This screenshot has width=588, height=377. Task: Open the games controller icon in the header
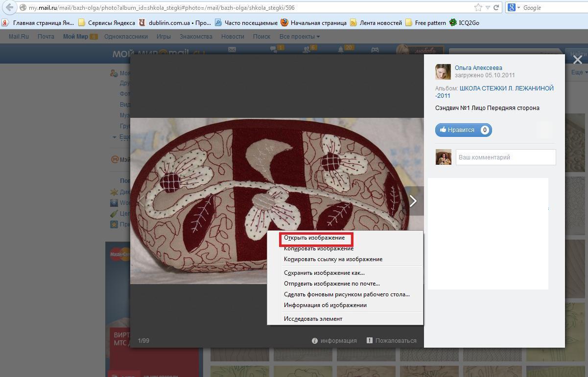tap(375, 50)
